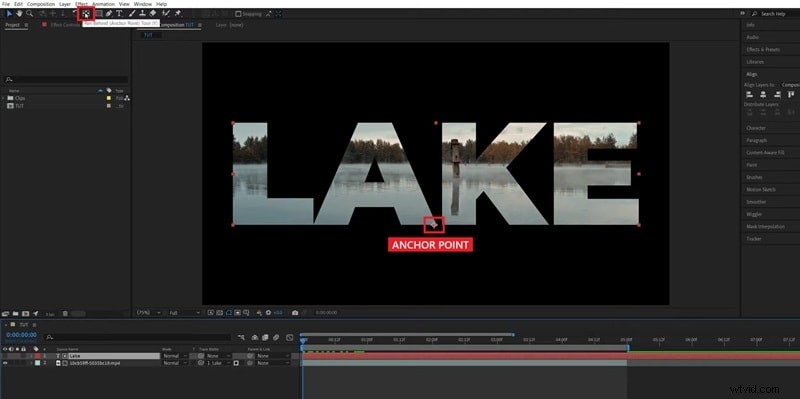The width and height of the screenshot is (800, 399).
Task: Click the Project panel trash delete icon
Action: [x=65, y=313]
